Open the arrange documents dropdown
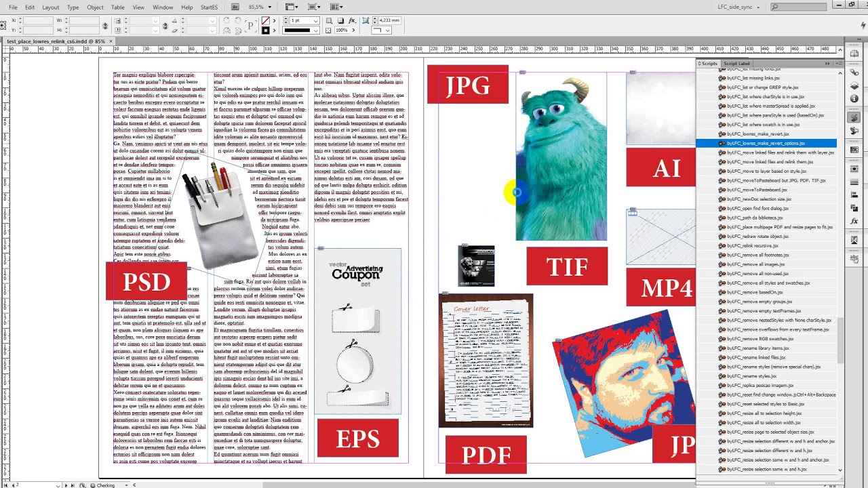The width and height of the screenshot is (868, 488). [336, 7]
